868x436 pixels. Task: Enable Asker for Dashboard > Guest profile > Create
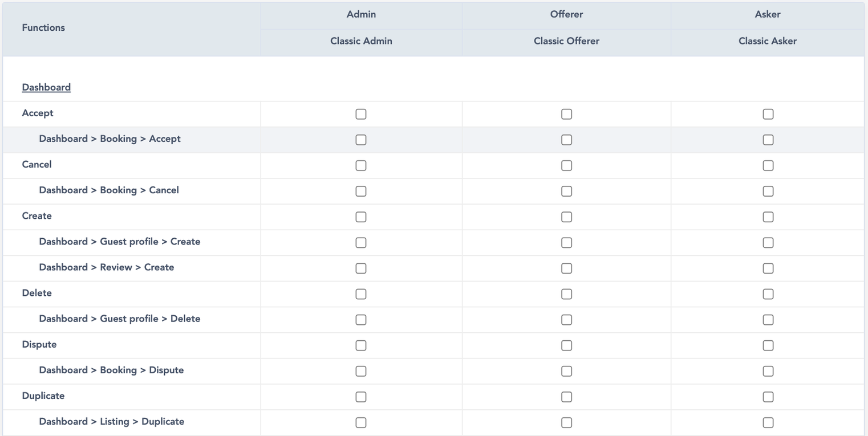[768, 242]
